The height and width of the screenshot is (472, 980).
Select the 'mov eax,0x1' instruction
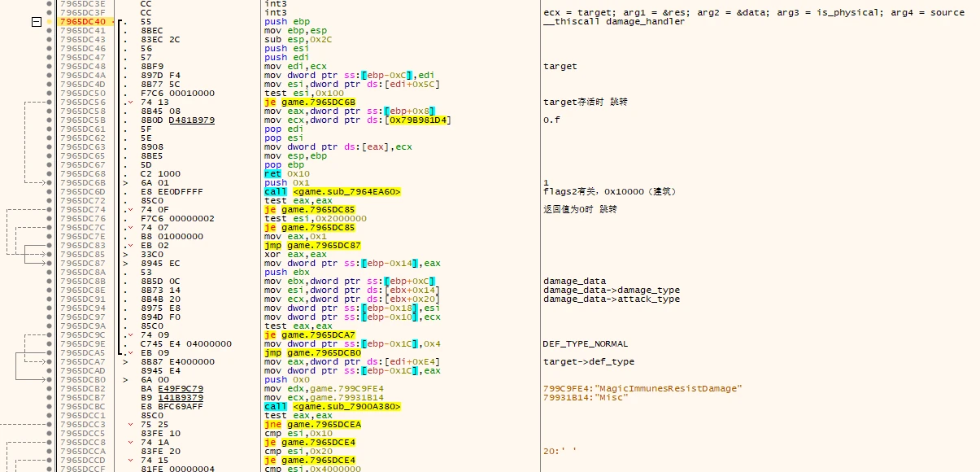point(295,237)
